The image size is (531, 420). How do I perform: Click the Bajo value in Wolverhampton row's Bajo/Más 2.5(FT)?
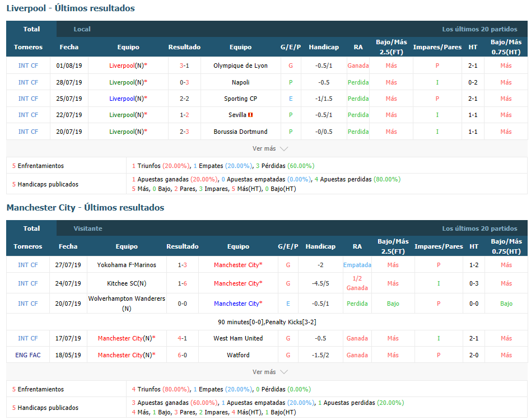[x=393, y=304]
